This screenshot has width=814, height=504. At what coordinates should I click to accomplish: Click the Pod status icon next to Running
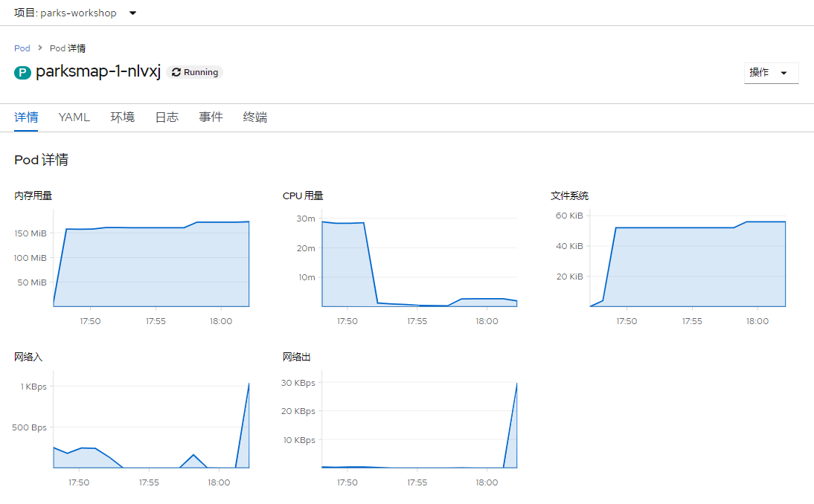(x=176, y=72)
